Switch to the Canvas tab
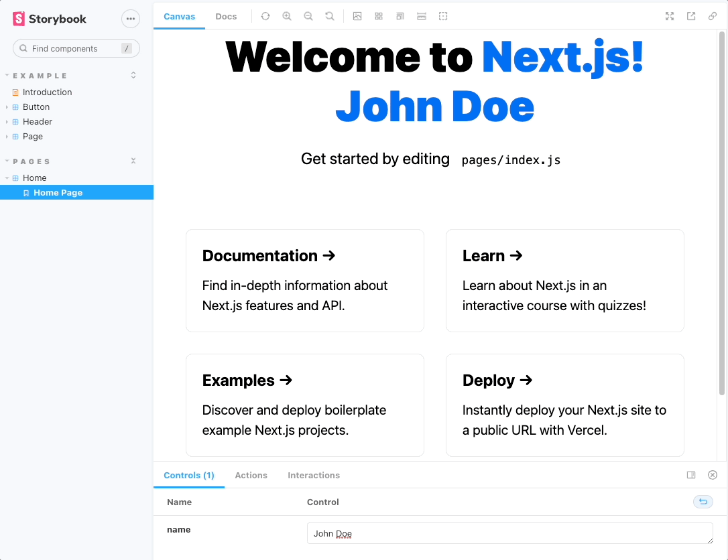Viewport: 728px width, 560px height. (x=179, y=16)
